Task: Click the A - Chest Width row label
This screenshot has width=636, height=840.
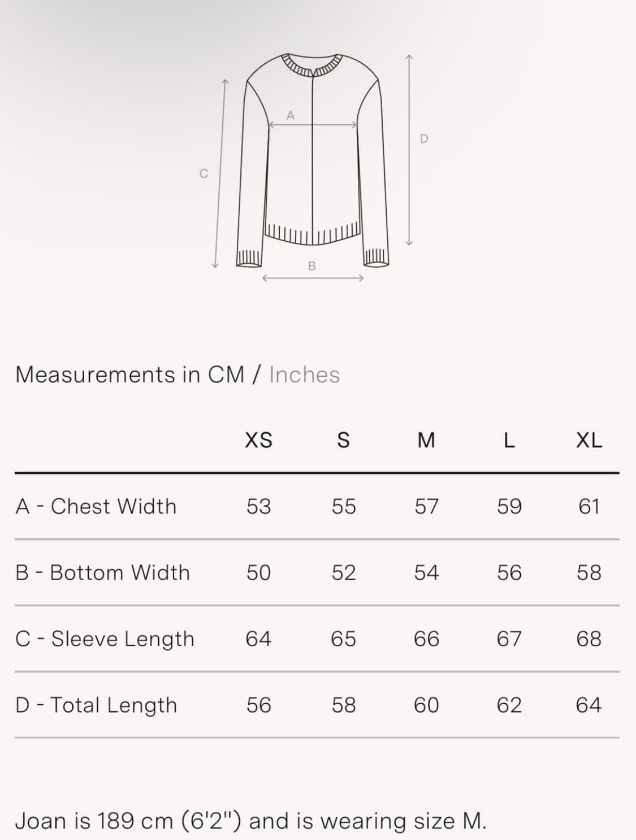Action: coord(96,507)
